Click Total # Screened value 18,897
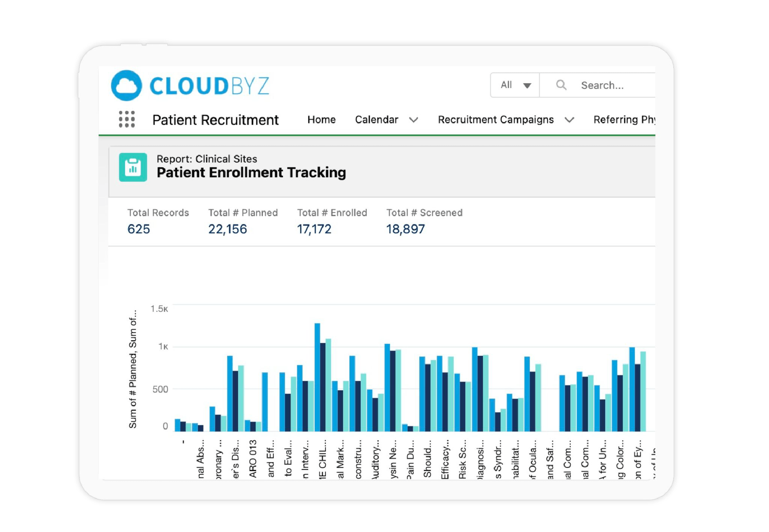769x532 pixels. click(405, 229)
